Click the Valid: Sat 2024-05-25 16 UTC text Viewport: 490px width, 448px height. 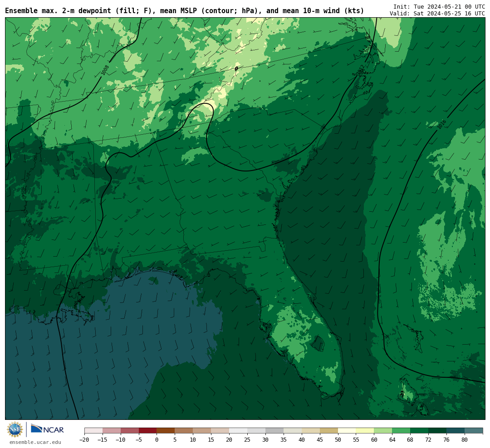(437, 14)
